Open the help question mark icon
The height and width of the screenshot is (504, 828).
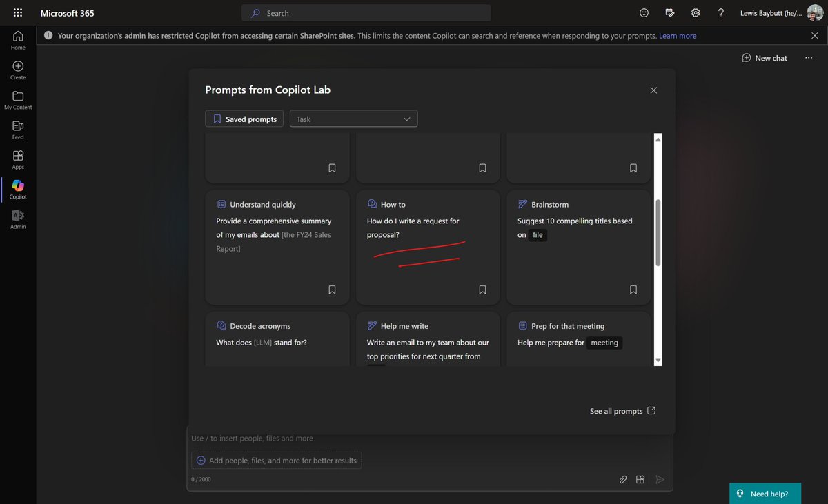click(x=721, y=13)
